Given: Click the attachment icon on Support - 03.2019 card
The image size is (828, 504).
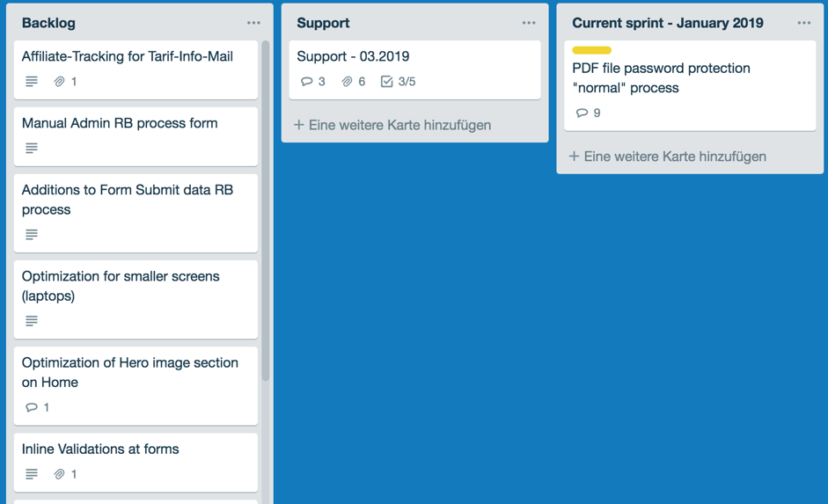Looking at the screenshot, I should click(x=347, y=81).
